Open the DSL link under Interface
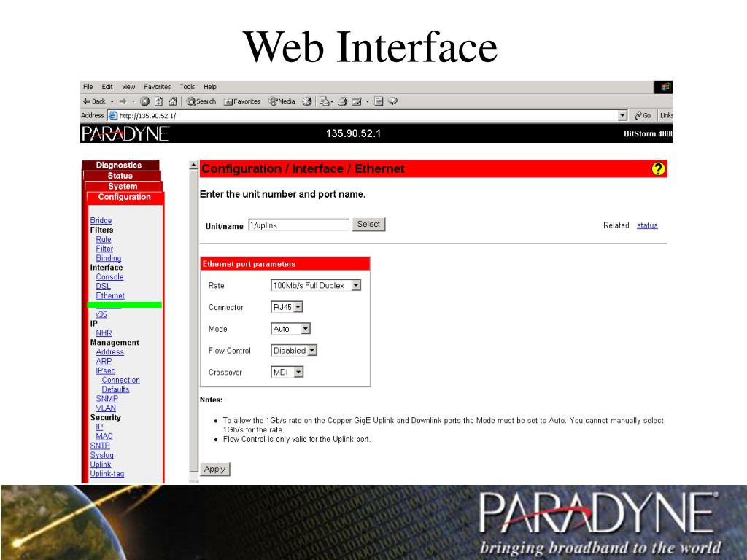This screenshot has height=560, width=747. (x=103, y=286)
